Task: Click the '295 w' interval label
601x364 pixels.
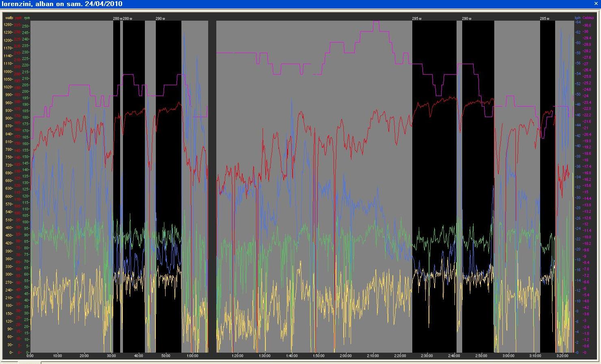Action: (417, 19)
